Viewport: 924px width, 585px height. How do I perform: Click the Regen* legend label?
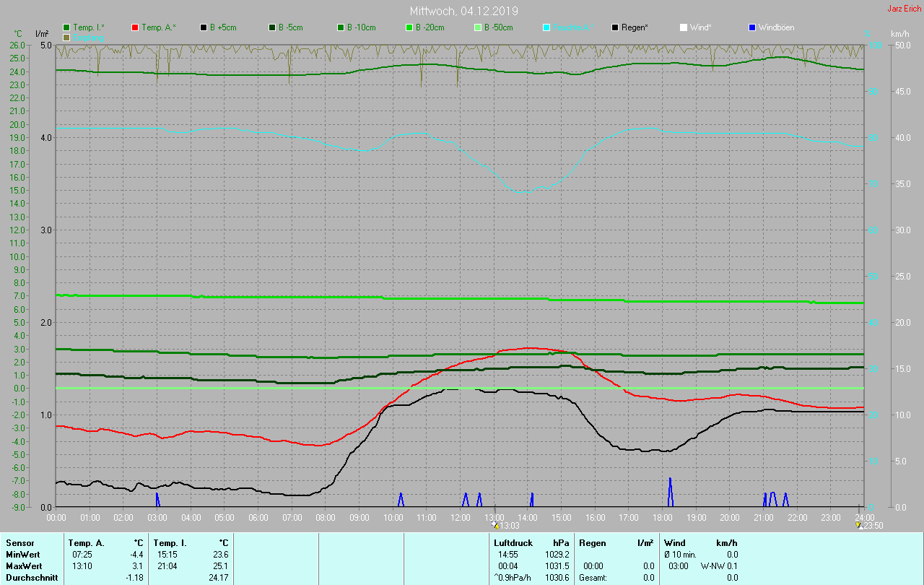pos(635,27)
